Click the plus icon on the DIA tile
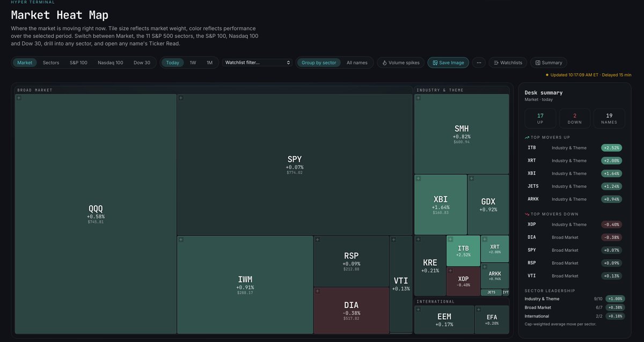This screenshot has height=342, width=644. [x=317, y=291]
